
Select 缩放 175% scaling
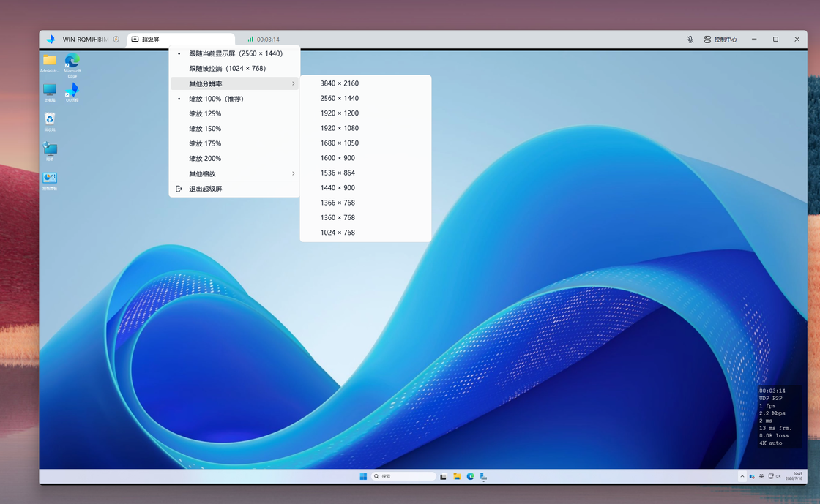[234, 143]
